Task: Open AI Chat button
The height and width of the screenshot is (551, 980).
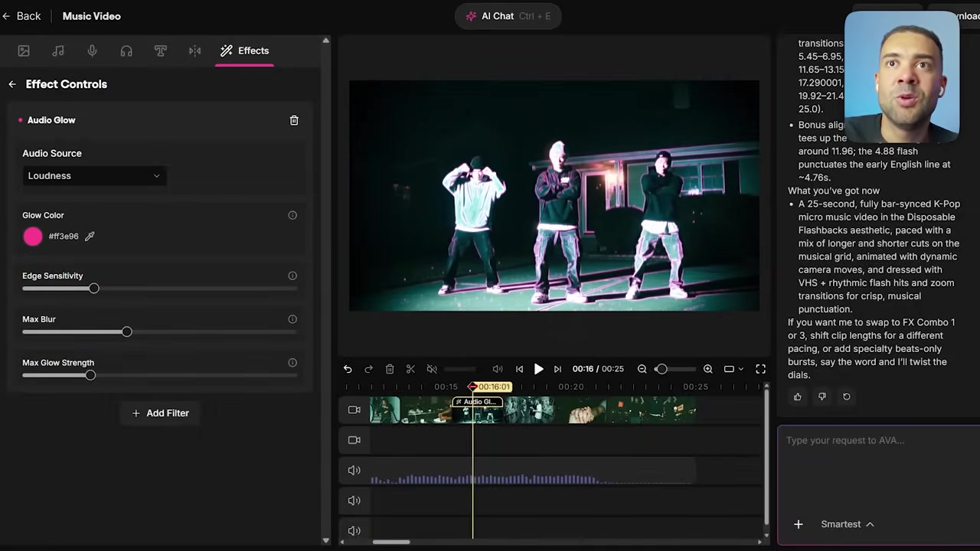Action: (508, 16)
